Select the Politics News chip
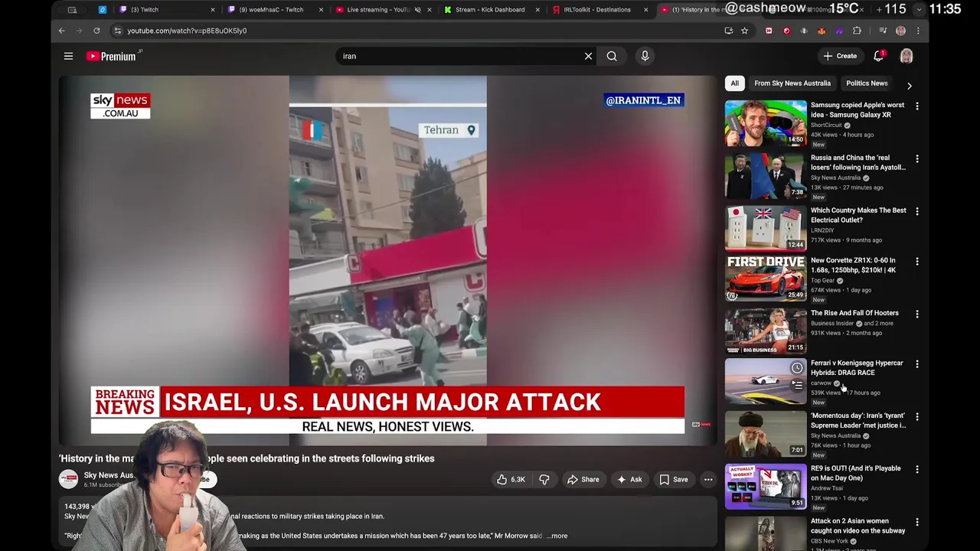 click(x=867, y=83)
